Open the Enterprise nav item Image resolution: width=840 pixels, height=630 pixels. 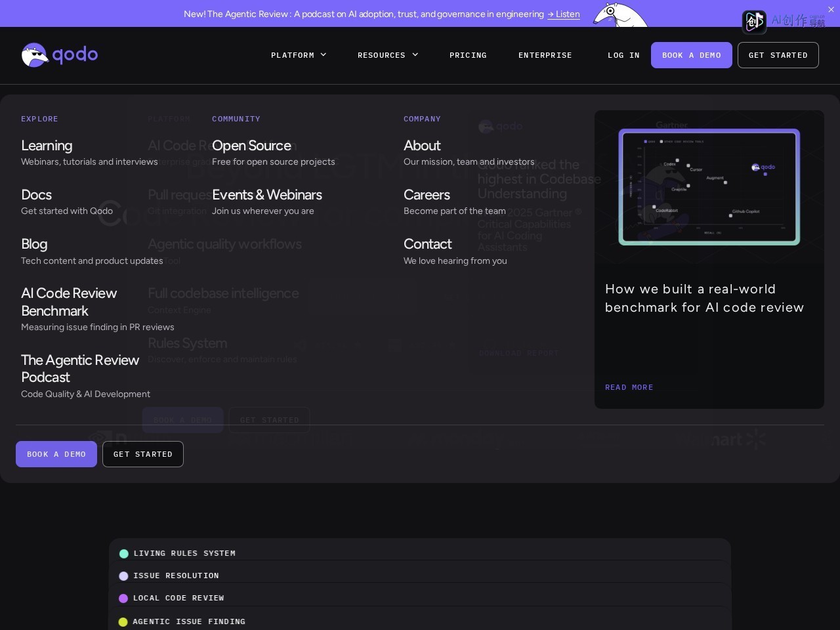pyautogui.click(x=545, y=55)
